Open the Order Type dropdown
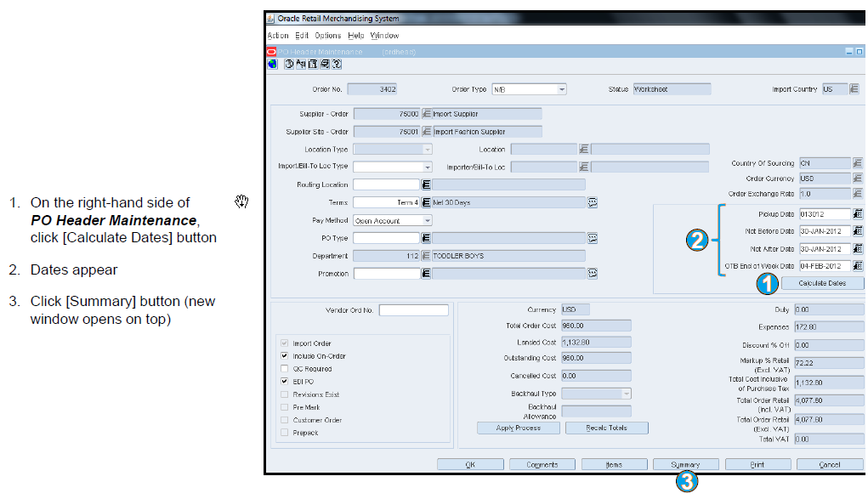The image size is (868, 499). point(560,88)
